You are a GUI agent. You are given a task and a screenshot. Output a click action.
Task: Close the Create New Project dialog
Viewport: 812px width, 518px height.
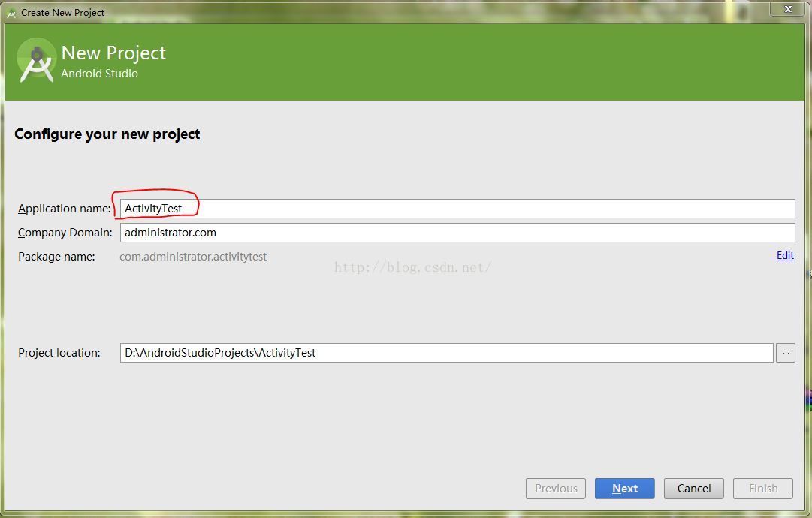click(x=788, y=9)
